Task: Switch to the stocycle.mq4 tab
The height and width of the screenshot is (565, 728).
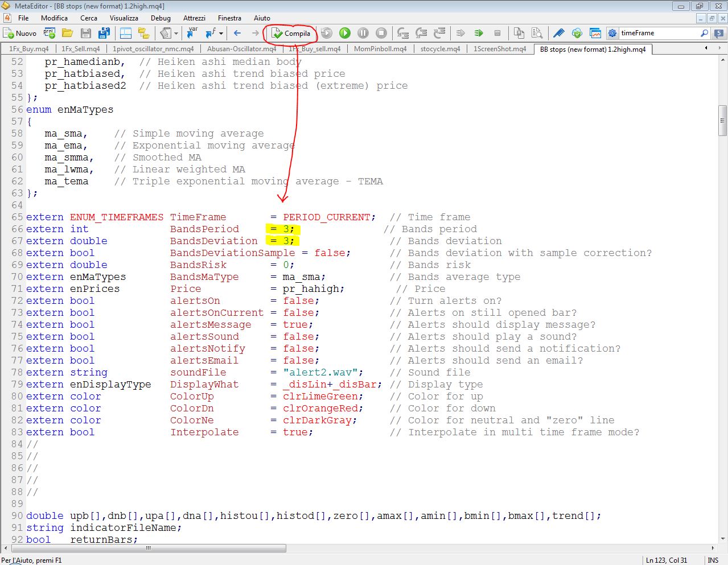Action: point(440,49)
